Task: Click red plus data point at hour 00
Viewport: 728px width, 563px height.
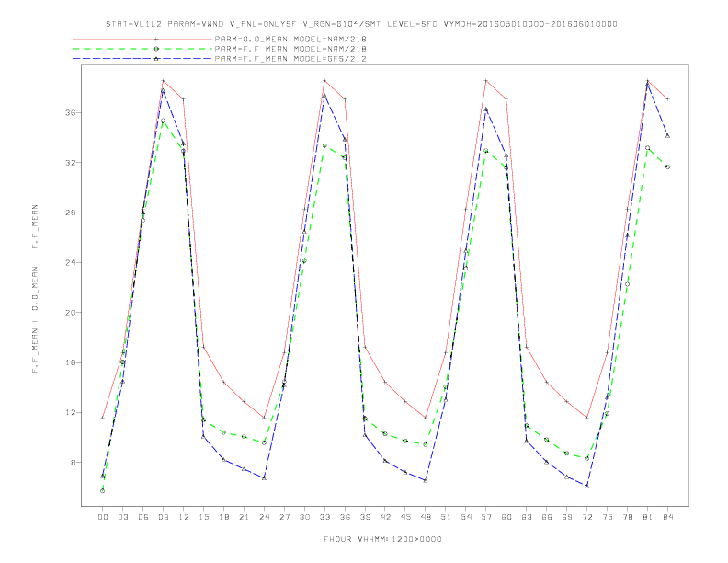Action: tap(103, 418)
